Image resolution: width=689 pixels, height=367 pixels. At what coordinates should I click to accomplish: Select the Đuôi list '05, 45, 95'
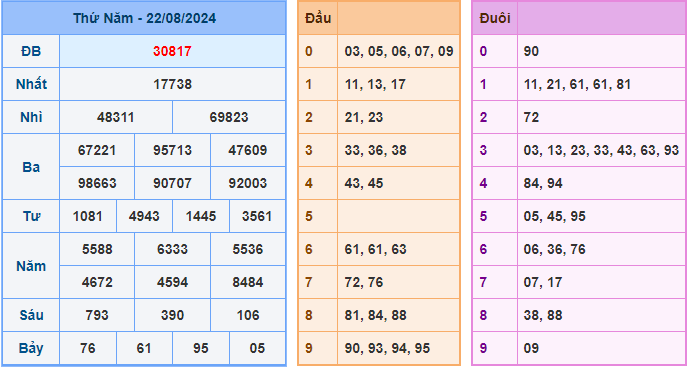coord(555,216)
